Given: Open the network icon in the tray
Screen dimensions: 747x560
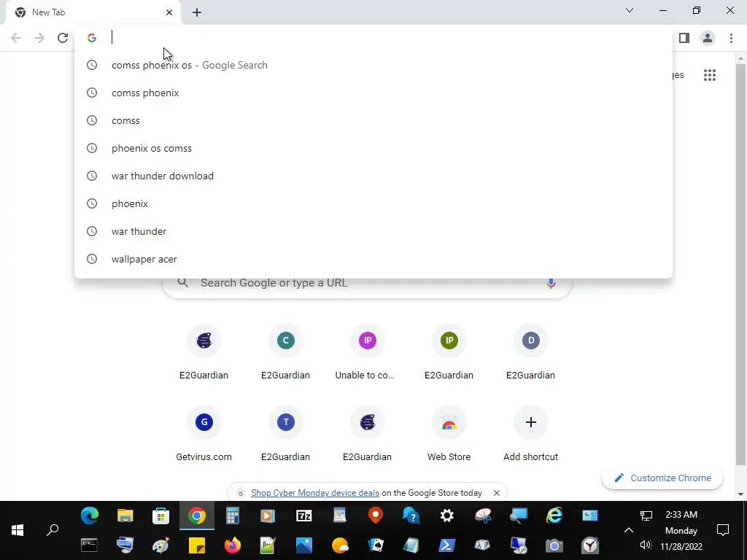Looking at the screenshot, I should coord(646,516).
